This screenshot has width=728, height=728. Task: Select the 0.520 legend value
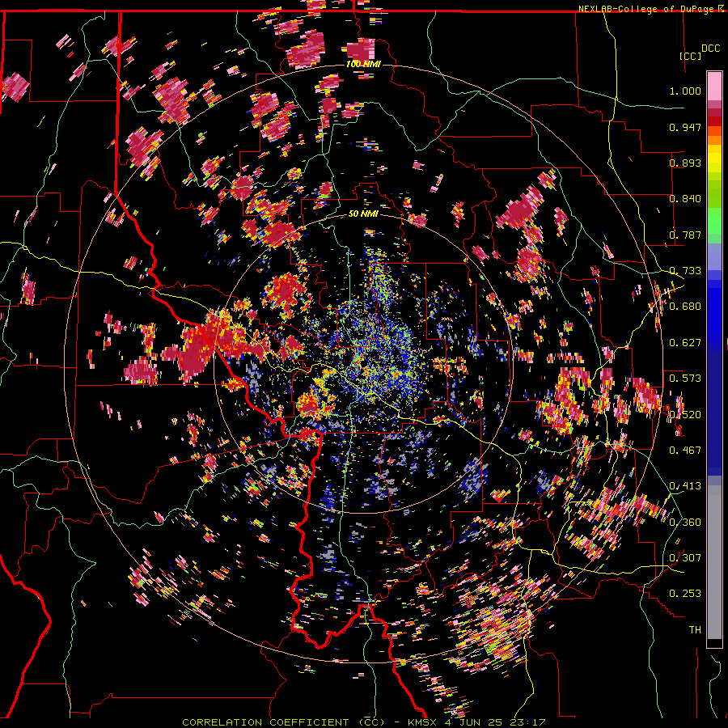pos(685,415)
